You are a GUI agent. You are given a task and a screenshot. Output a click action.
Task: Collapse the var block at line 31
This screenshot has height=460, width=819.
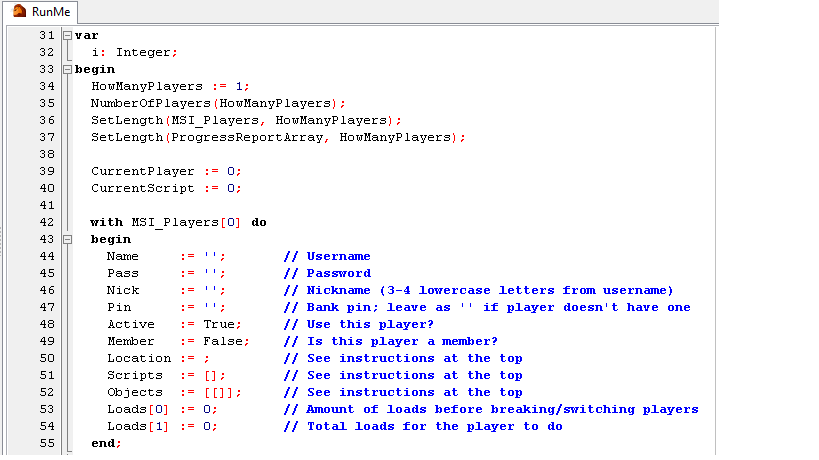[67, 35]
